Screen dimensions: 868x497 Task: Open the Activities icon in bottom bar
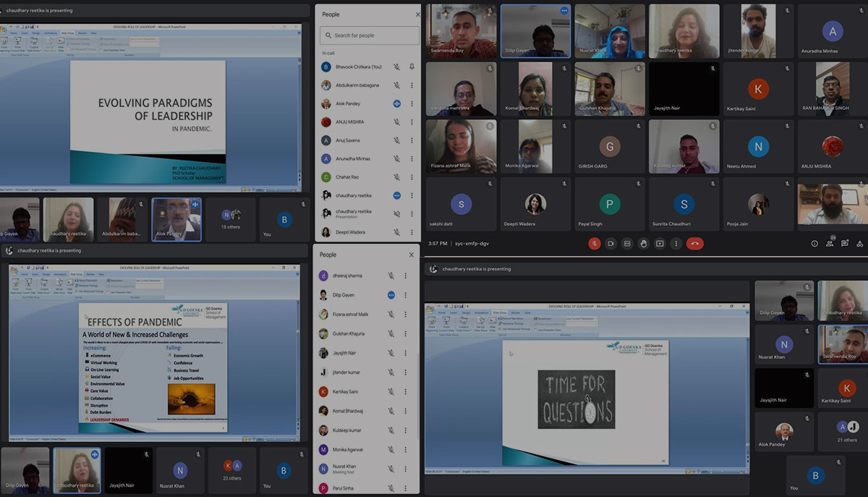tap(860, 244)
